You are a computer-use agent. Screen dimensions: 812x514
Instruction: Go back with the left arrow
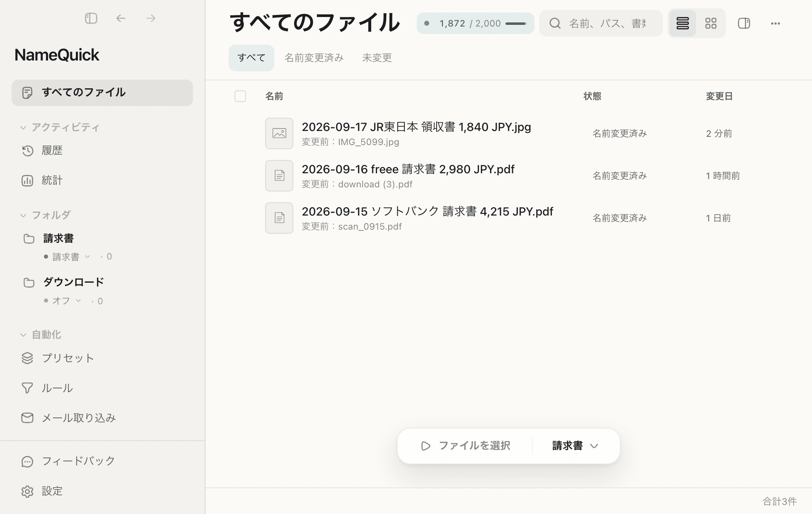click(x=121, y=18)
